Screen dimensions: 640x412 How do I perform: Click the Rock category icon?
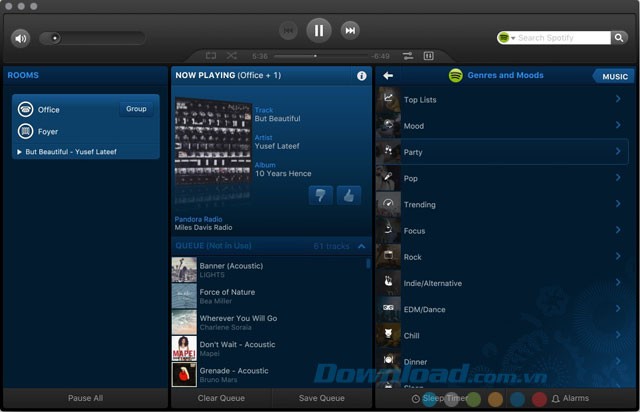[x=388, y=256]
